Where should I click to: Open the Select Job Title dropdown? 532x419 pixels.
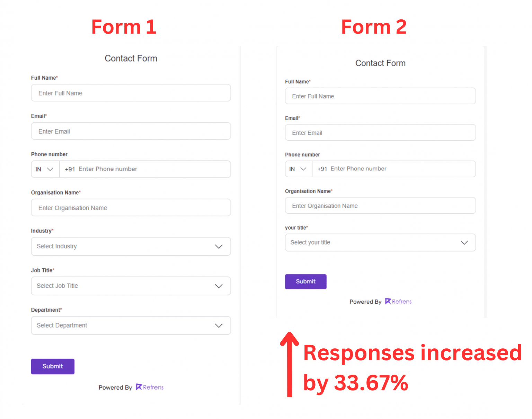click(x=131, y=286)
